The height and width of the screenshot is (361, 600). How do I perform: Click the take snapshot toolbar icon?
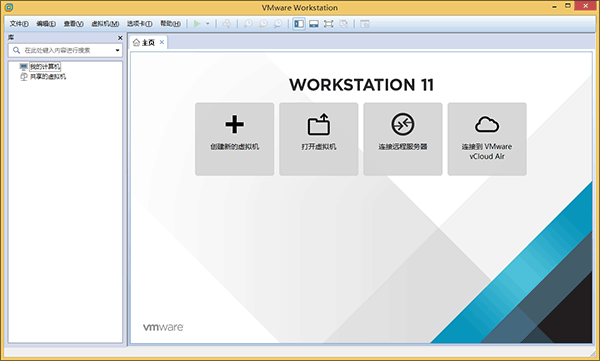coord(248,24)
